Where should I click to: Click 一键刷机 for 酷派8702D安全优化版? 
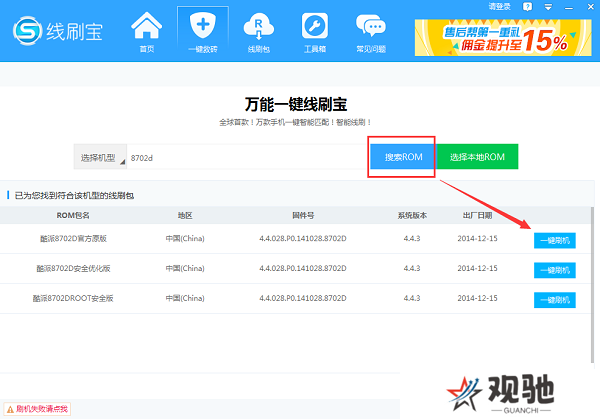click(554, 270)
